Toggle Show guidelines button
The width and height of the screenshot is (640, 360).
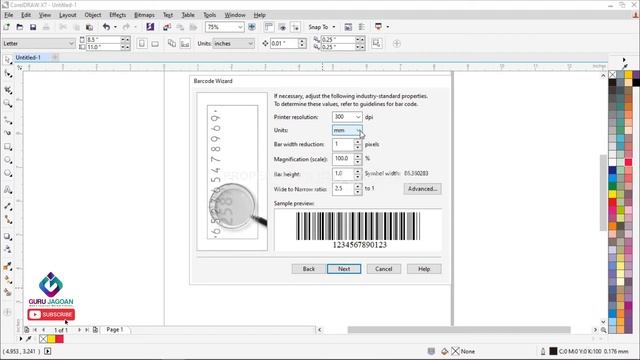point(295,27)
